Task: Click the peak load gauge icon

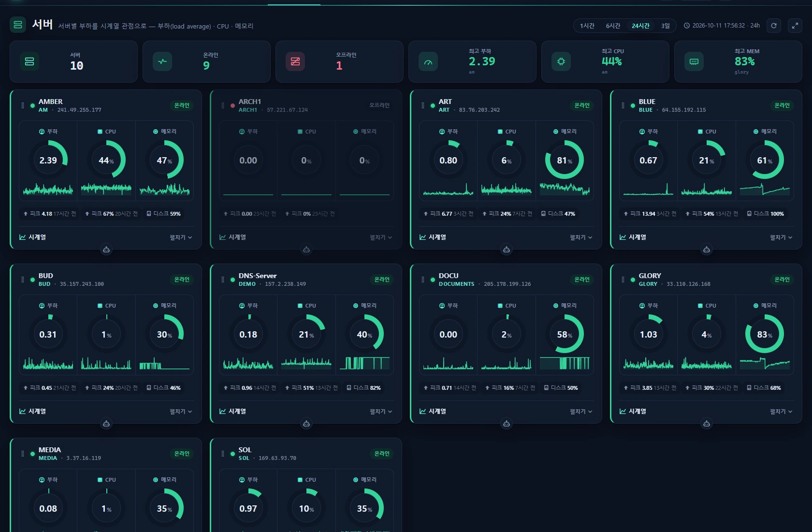Action: (428, 61)
